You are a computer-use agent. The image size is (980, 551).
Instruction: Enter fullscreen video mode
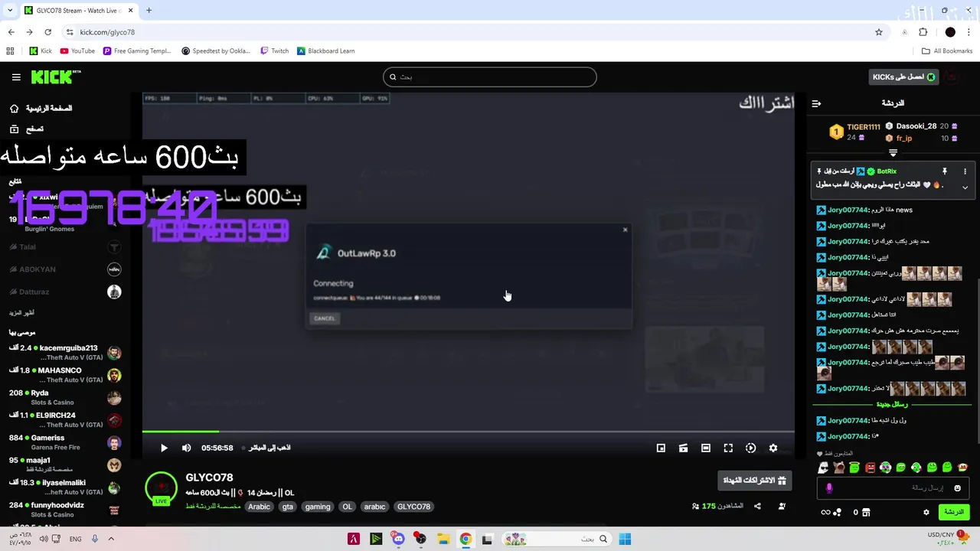(728, 448)
